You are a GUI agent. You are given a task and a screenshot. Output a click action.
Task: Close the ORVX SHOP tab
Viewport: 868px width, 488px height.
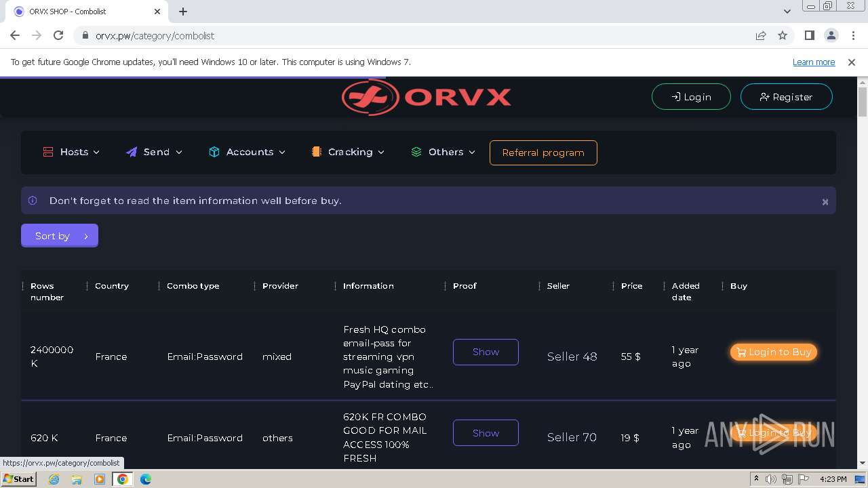click(x=157, y=12)
